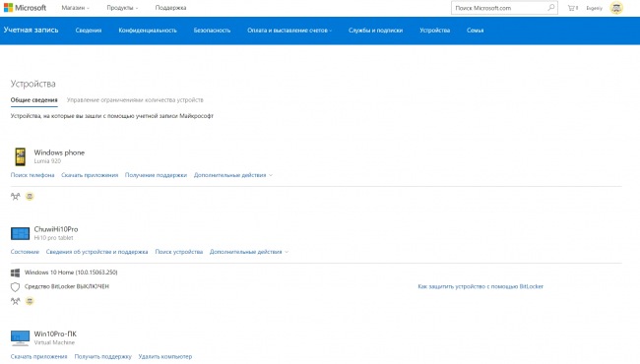
Task: Click the Virtual Machine subtitle
Action: 54,342
